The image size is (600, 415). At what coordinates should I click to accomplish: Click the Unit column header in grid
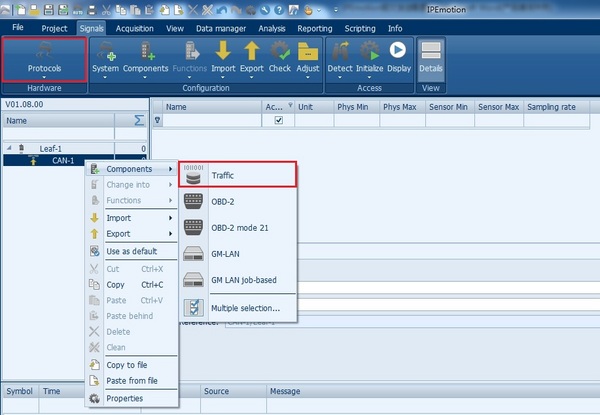click(314, 107)
